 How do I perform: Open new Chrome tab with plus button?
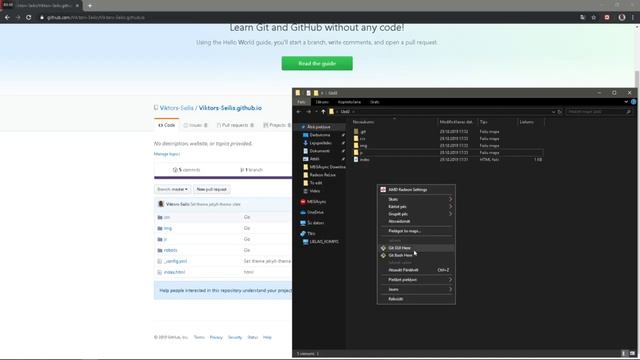tap(90, 6)
